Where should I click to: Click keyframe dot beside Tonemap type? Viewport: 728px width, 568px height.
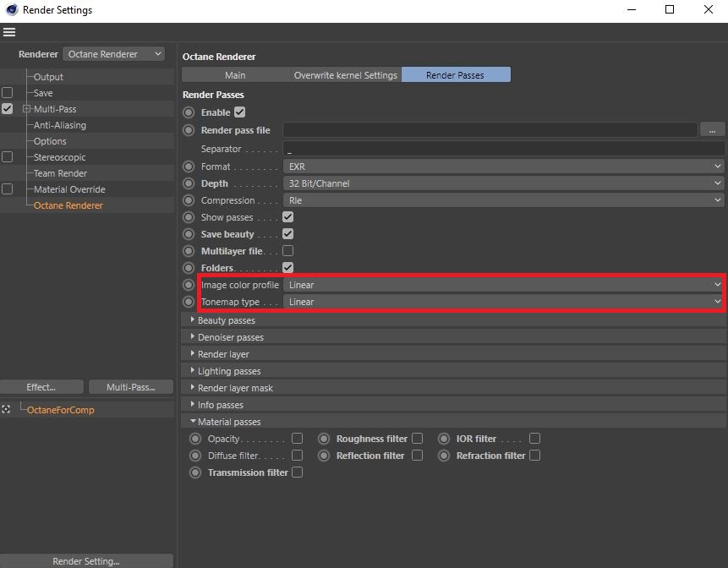[x=189, y=302]
